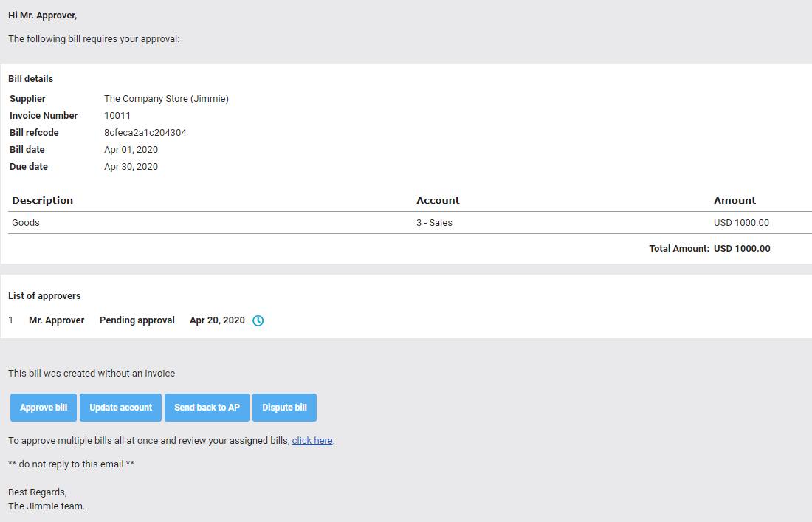Click the Apr 20, 2020 approval date

(217, 320)
